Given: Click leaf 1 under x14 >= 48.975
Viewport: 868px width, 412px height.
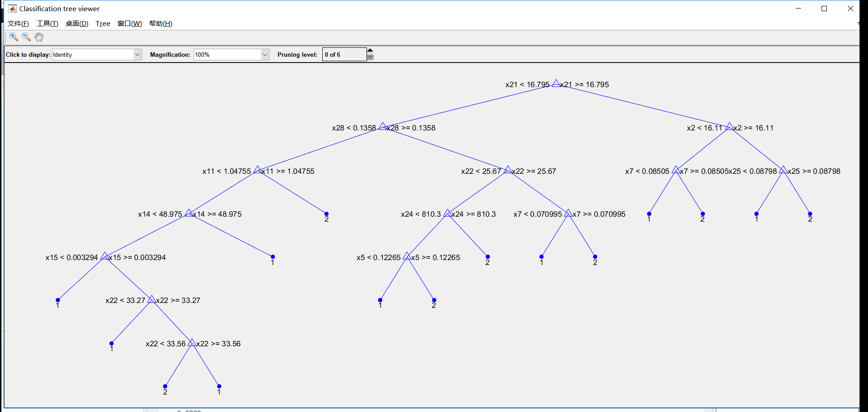Looking at the screenshot, I should 273,257.
